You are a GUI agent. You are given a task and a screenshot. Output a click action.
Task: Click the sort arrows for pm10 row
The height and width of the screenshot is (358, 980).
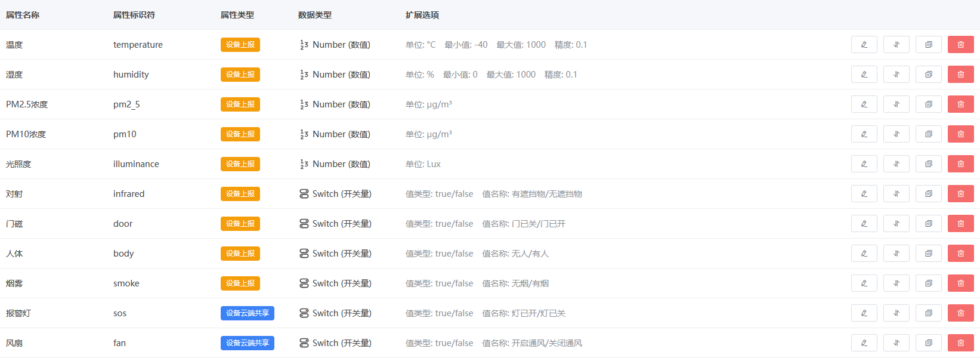896,134
